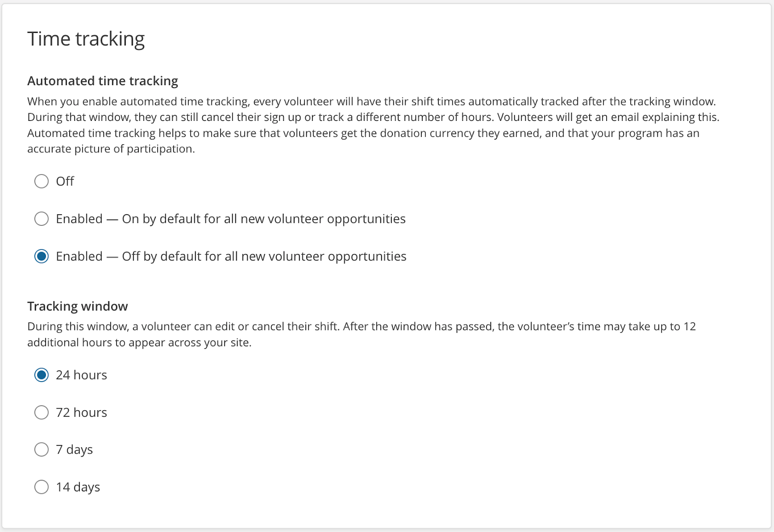Viewport: 774px width, 532px height.
Task: Click the 'Time tracking' page title
Action: [86, 39]
